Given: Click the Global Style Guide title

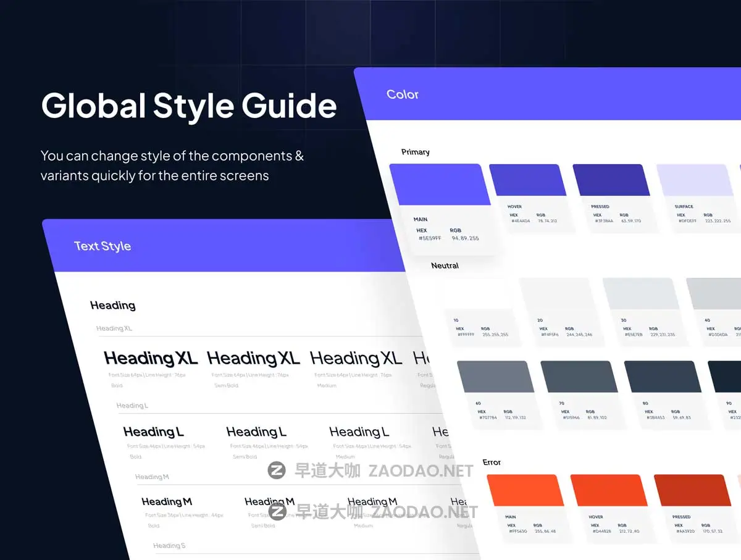Looking at the screenshot, I should coord(189,106).
